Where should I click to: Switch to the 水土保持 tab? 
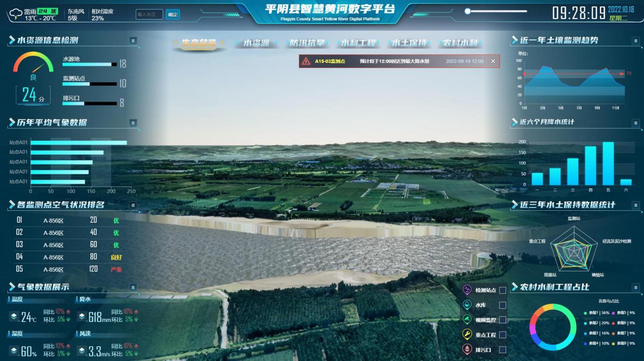(x=409, y=43)
